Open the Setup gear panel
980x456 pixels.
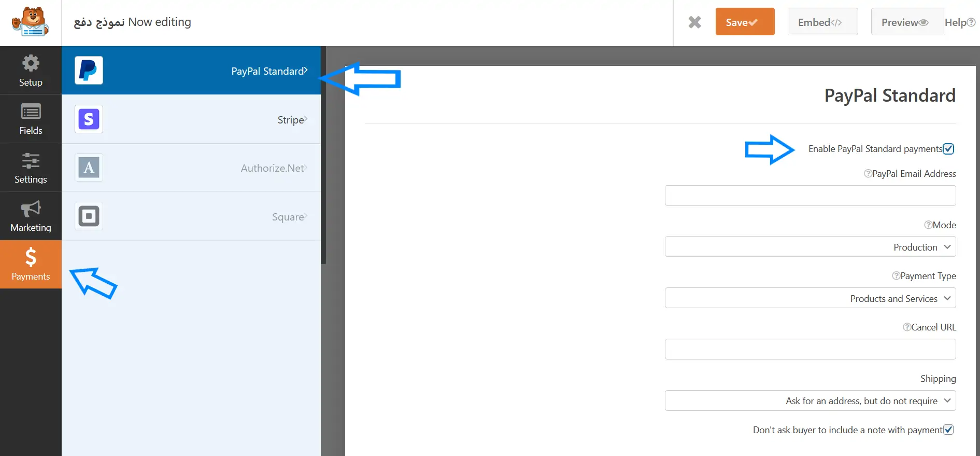click(x=31, y=71)
